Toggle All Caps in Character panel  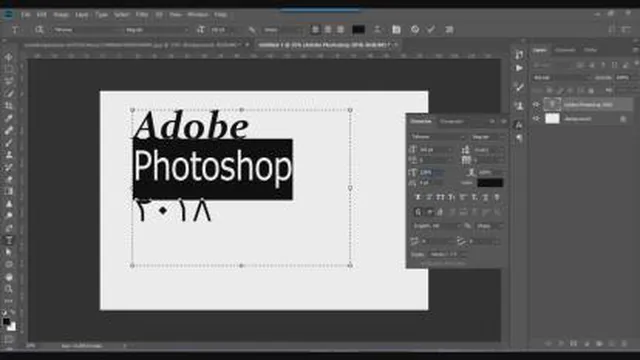click(x=440, y=197)
